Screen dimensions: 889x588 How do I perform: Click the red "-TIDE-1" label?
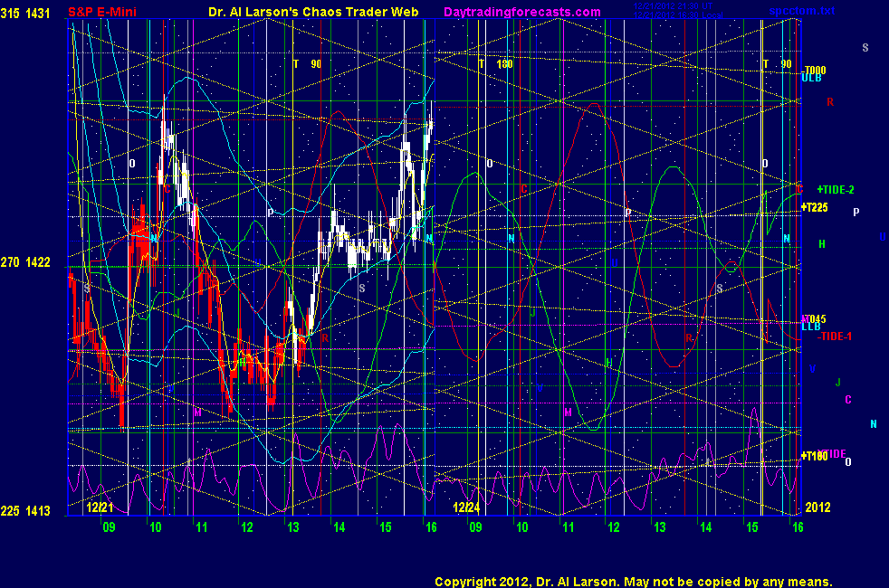(x=835, y=337)
